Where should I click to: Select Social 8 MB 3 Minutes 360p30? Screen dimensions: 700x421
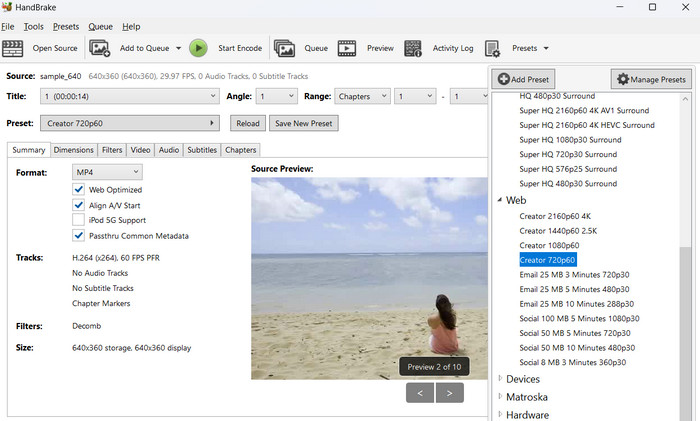[x=572, y=363]
